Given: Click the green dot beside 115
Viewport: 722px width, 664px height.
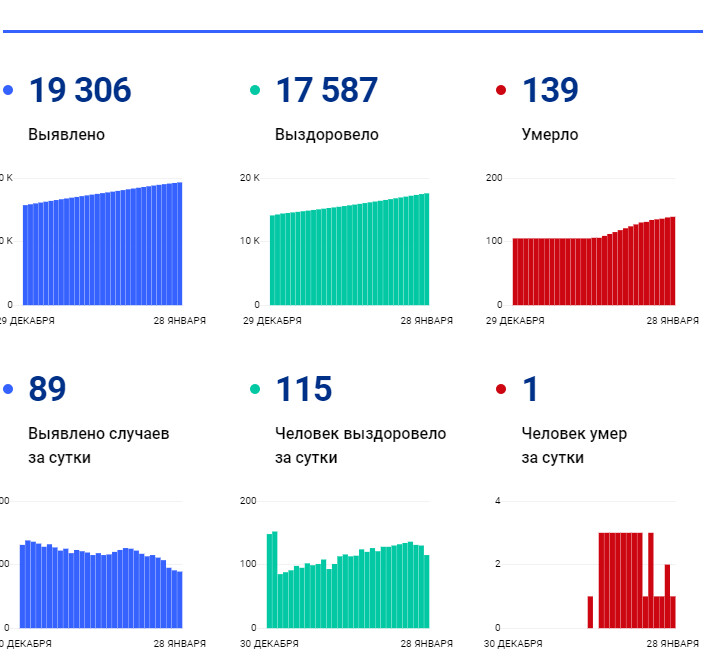Looking at the screenshot, I should [255, 390].
